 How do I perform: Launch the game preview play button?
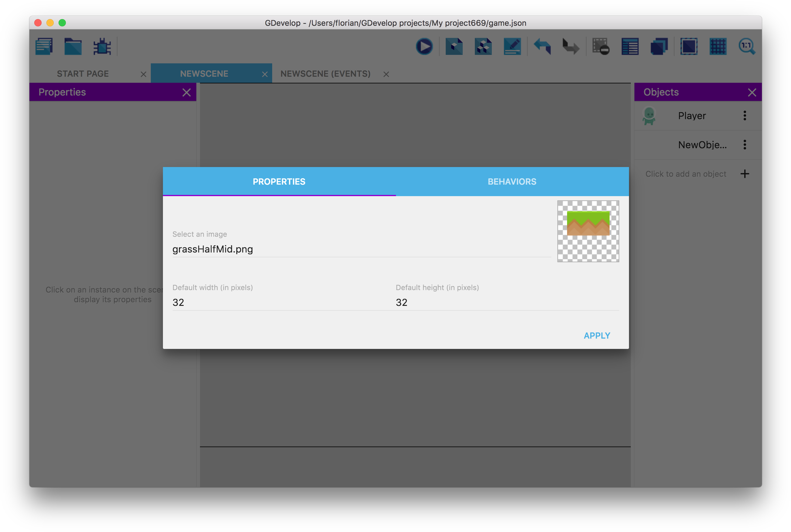click(424, 46)
